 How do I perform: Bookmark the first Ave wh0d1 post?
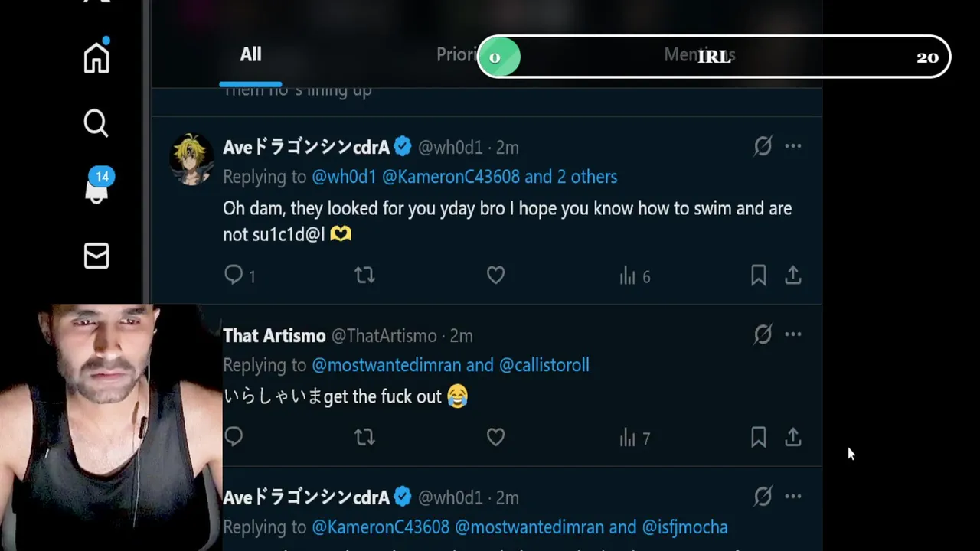point(758,275)
